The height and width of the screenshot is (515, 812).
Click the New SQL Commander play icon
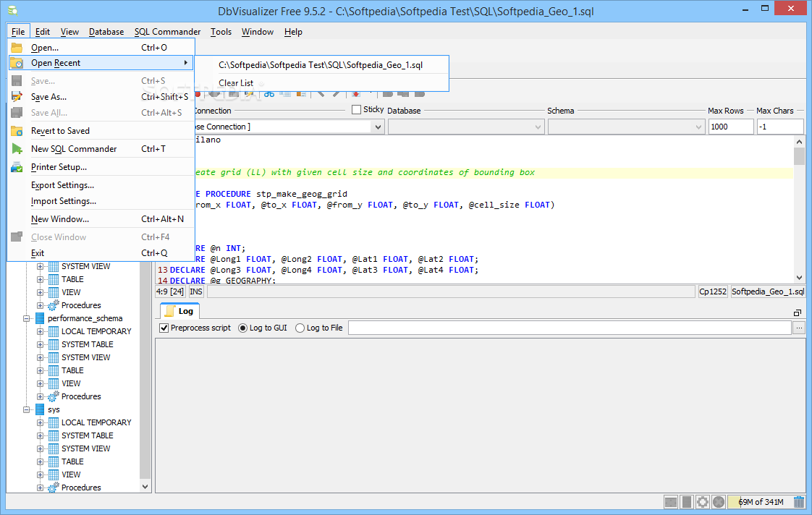pos(17,149)
